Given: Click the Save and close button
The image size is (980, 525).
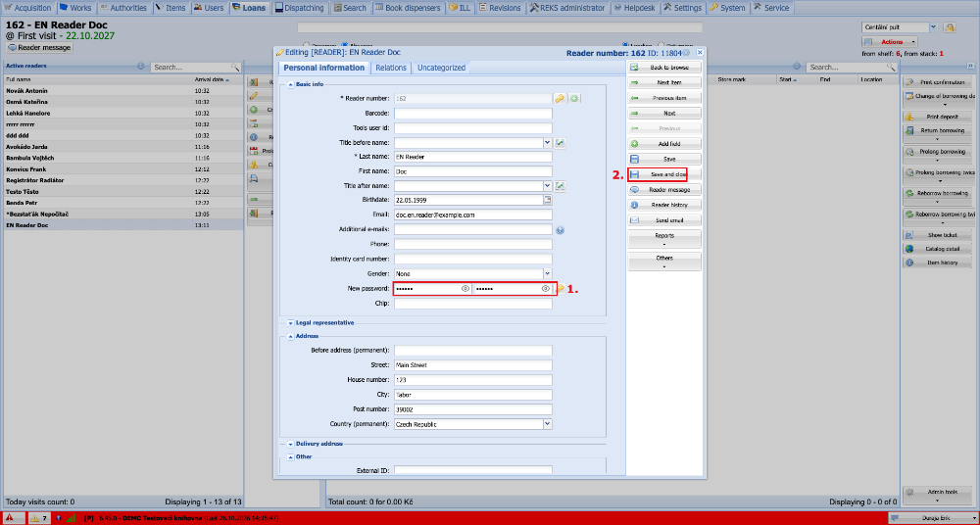Looking at the screenshot, I should point(664,174).
